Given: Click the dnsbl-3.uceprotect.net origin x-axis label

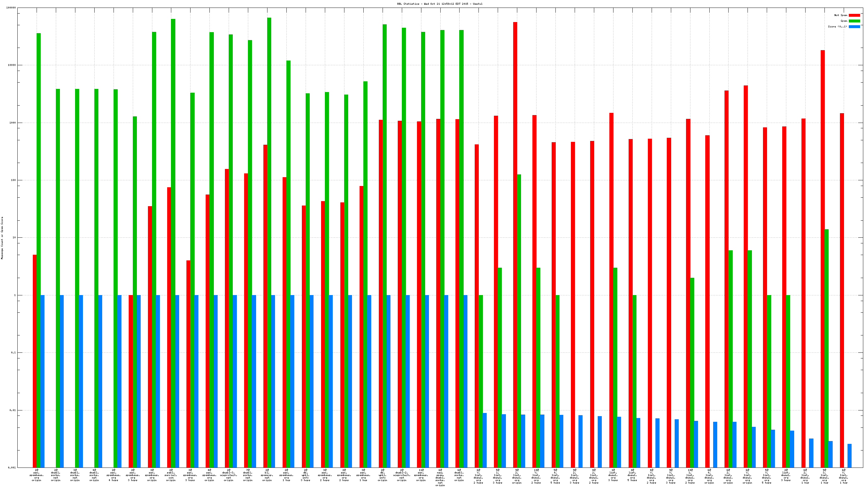Looking at the screenshot, I should click(x=228, y=475).
